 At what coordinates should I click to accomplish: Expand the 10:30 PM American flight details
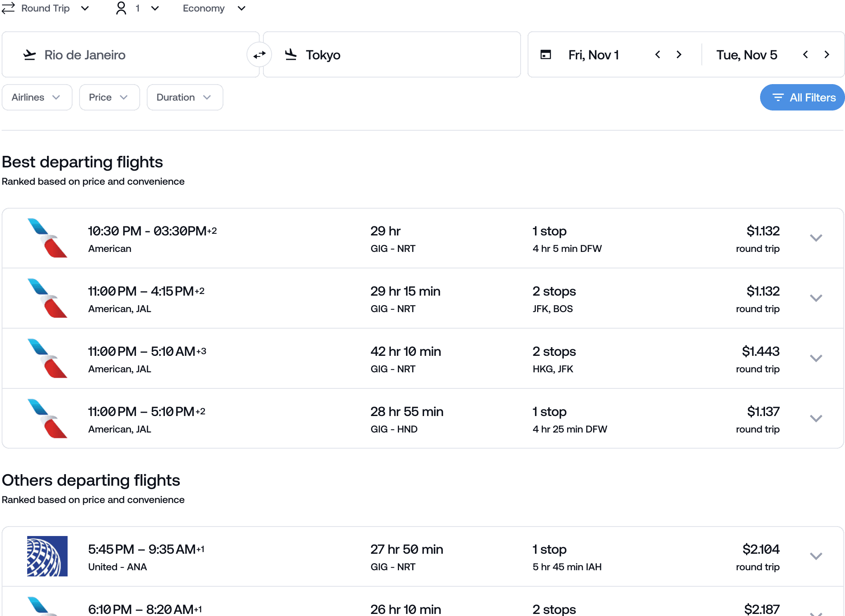coord(816,238)
